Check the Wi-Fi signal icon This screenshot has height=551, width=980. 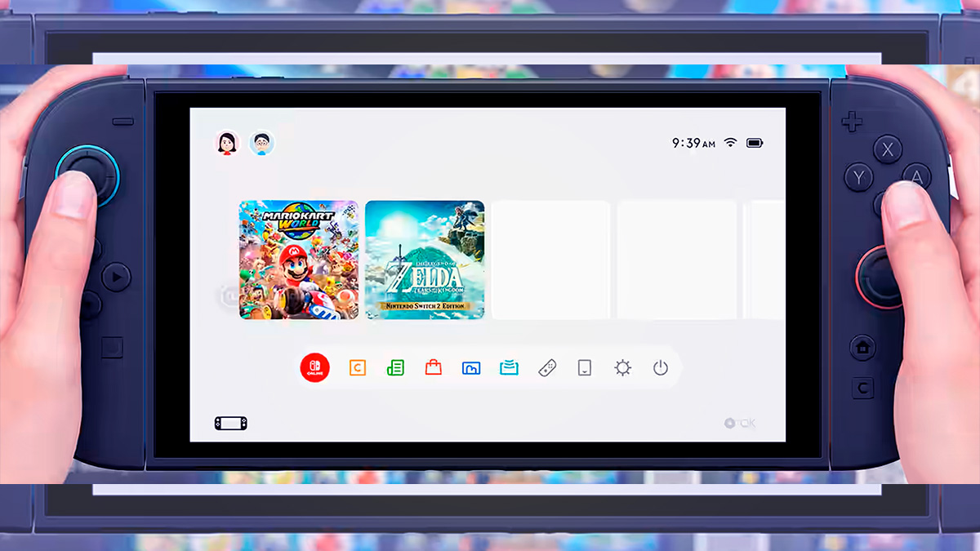(x=730, y=143)
